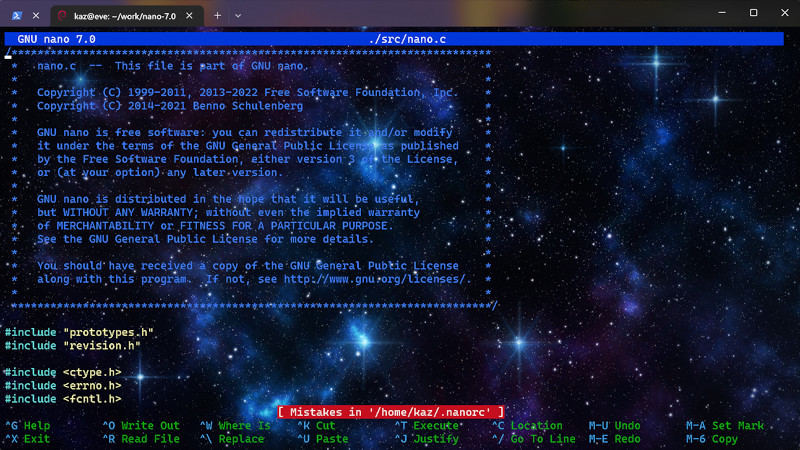
Task: Place cursor on #include <ctype.h> line
Action: coord(63,372)
